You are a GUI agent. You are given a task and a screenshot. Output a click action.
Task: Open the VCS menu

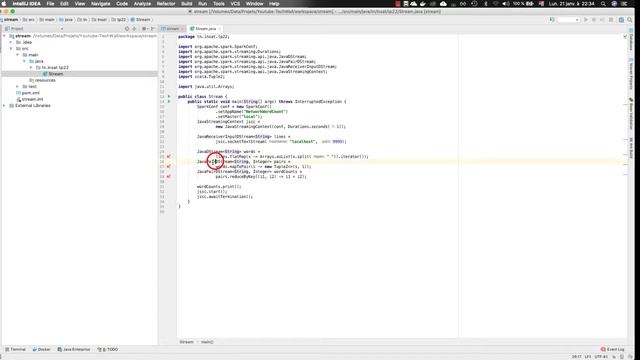[x=236, y=4]
